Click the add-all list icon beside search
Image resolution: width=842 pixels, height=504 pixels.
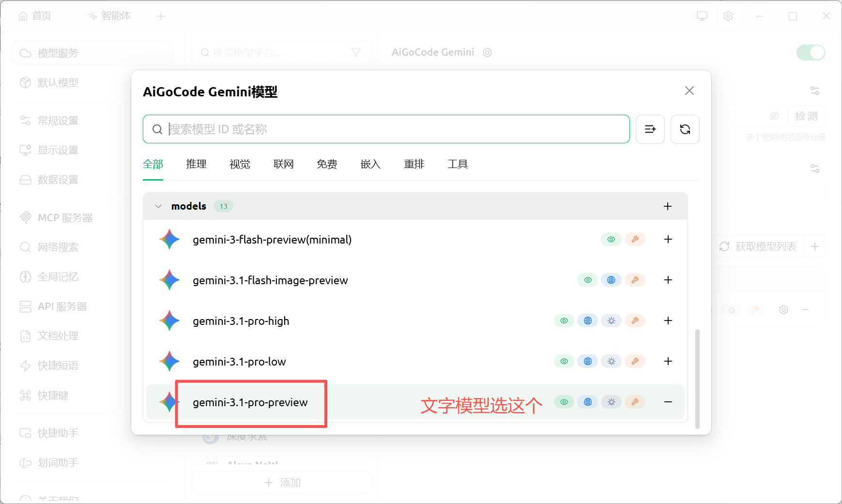tap(650, 129)
